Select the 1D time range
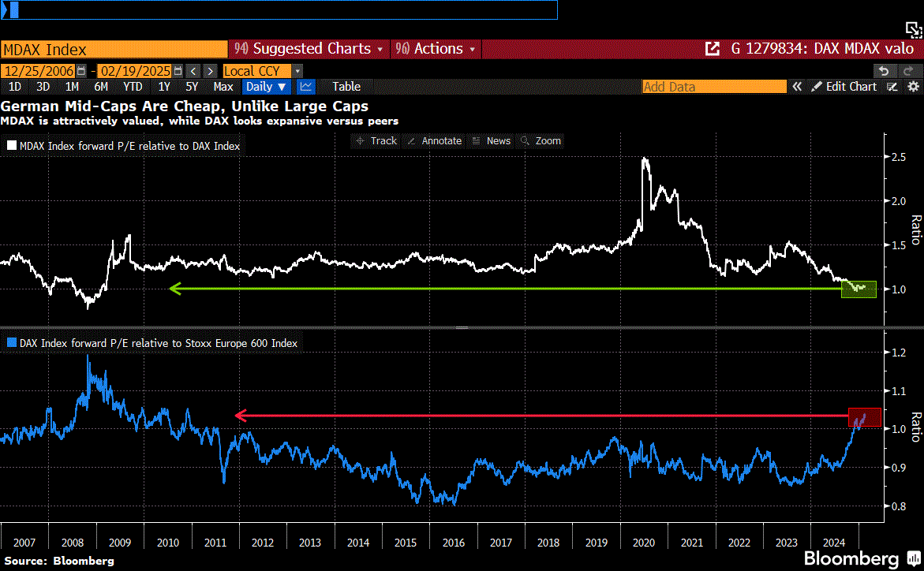The height and width of the screenshot is (571, 924). 15,87
